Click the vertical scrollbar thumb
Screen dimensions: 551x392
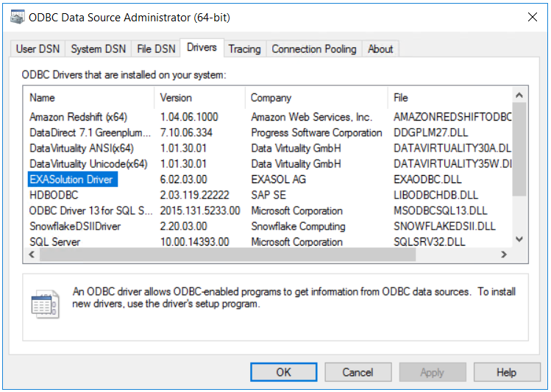519,149
